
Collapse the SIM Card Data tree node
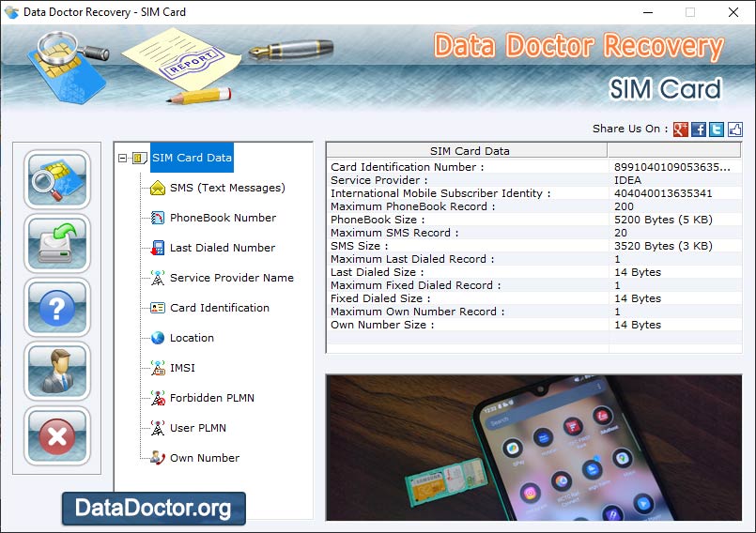click(x=122, y=158)
